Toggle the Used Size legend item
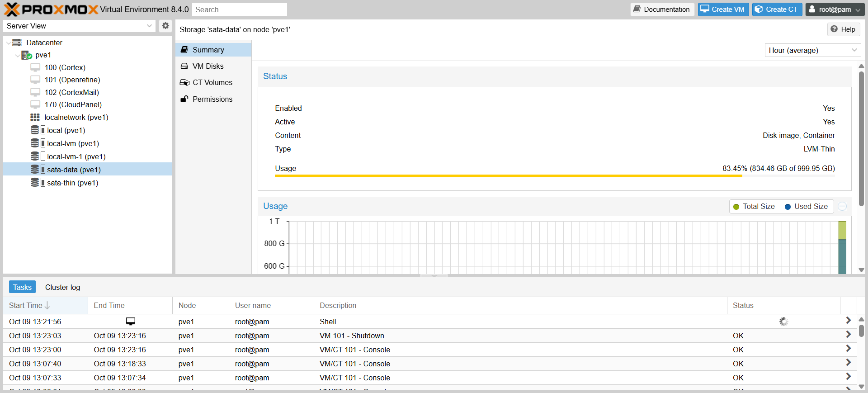 point(807,206)
